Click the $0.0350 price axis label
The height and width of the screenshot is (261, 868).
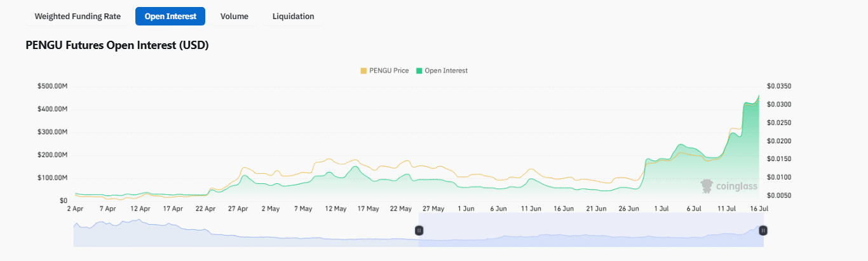(779, 87)
